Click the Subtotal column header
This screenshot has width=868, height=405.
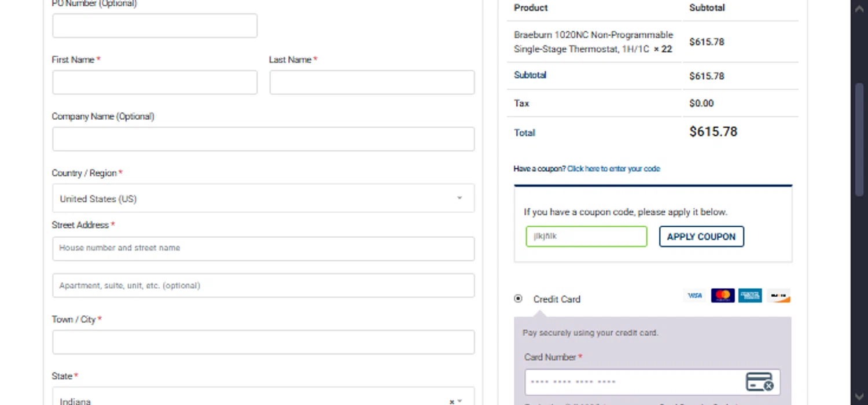707,8
